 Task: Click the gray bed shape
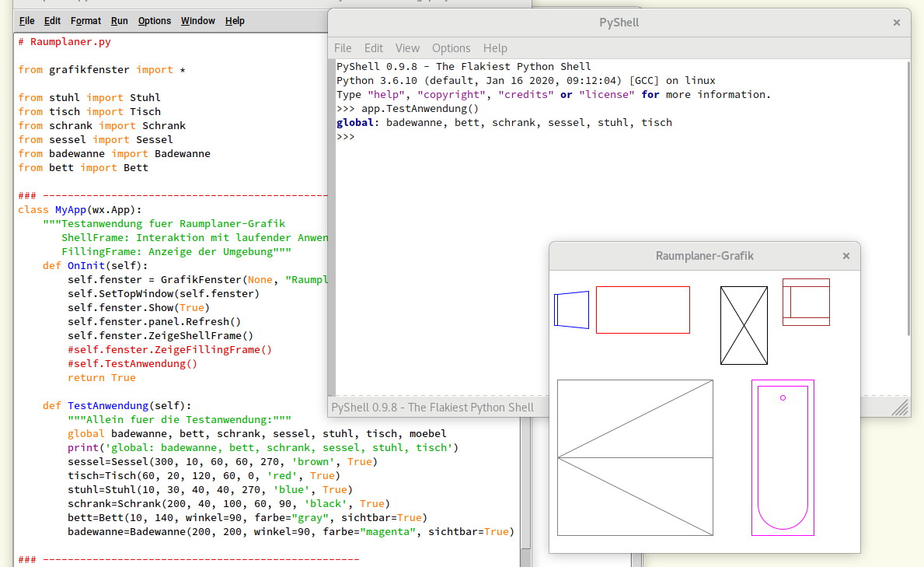pos(635,457)
